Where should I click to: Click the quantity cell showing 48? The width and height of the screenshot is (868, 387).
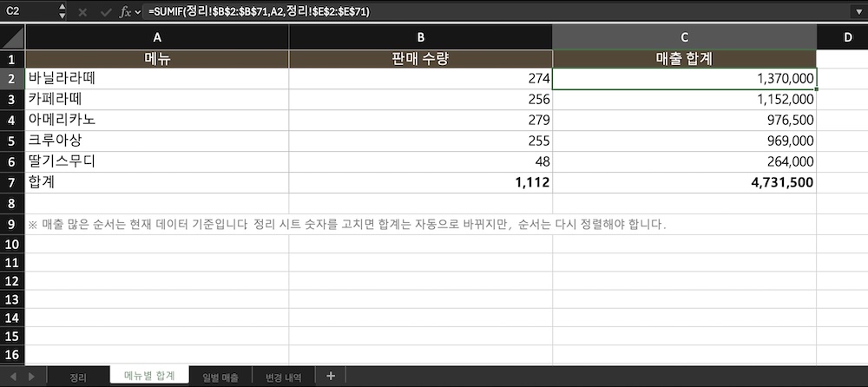(421, 161)
